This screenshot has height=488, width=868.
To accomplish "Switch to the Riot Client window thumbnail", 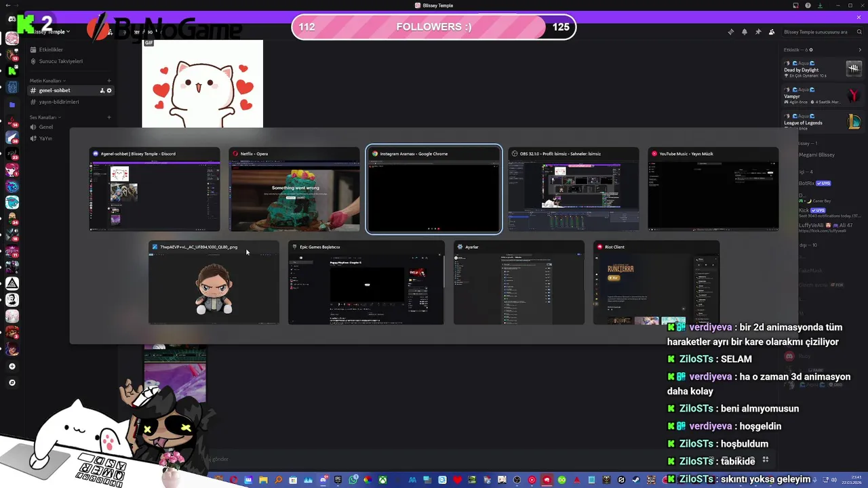I will 656,283.
